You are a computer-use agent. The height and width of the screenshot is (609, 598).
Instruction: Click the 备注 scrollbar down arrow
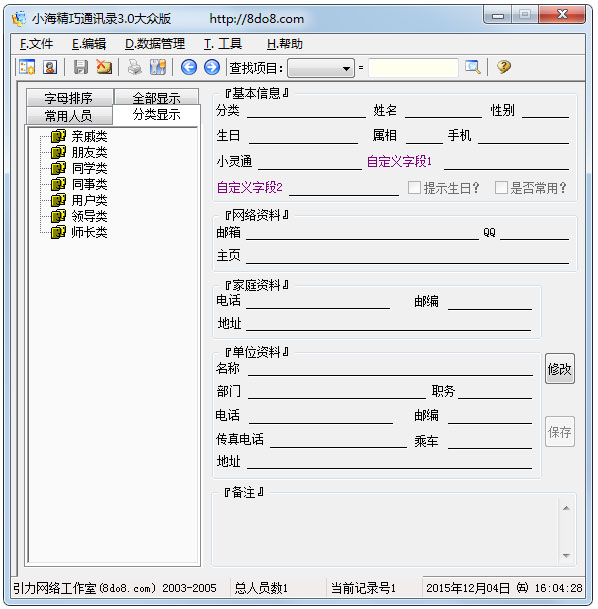(x=567, y=556)
